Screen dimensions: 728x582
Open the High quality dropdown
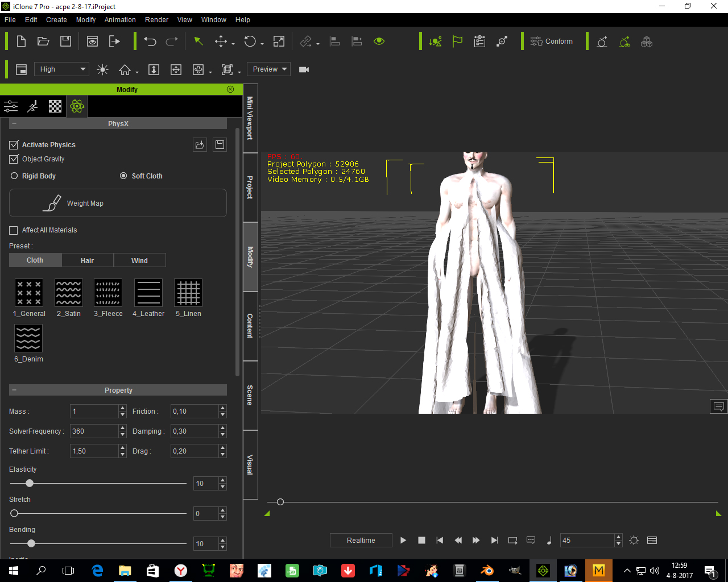[61, 69]
